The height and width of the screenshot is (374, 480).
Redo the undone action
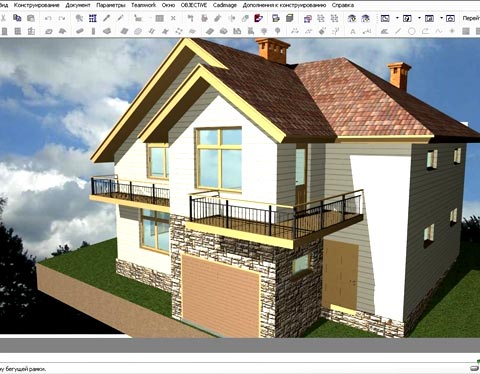[62, 18]
